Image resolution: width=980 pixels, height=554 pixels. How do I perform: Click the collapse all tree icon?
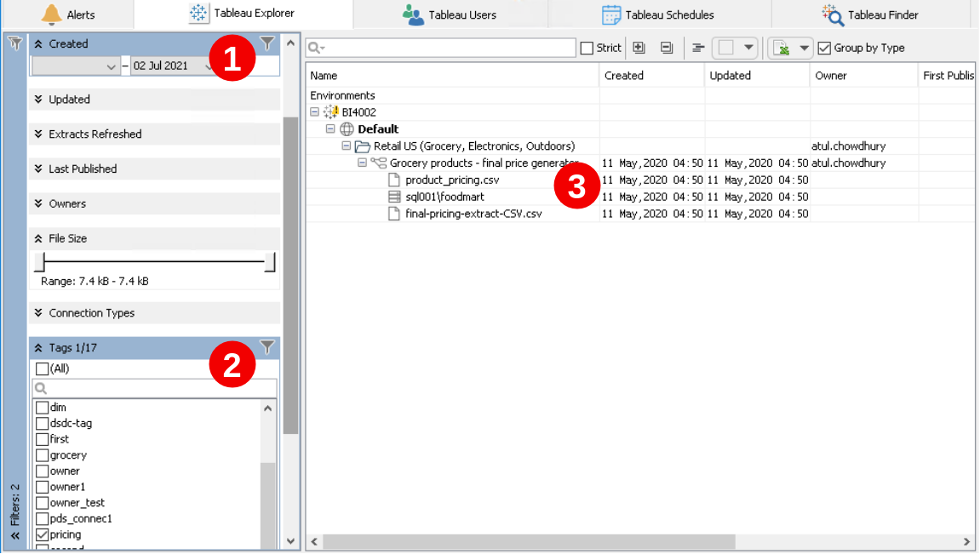pos(667,48)
